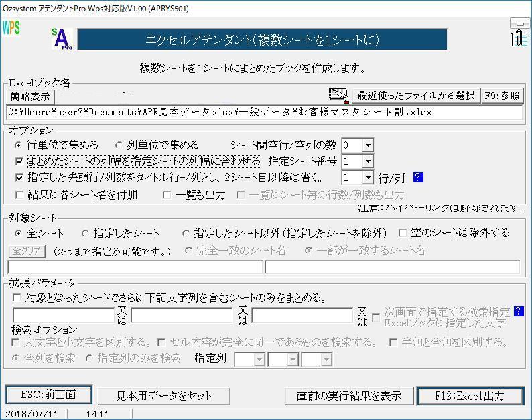Check the 一覧も出力 checkbox
The height and width of the screenshot is (420, 532).
(x=168, y=195)
